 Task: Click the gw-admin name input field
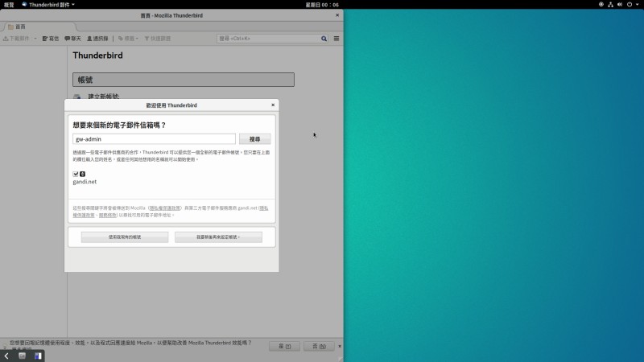(154, 139)
